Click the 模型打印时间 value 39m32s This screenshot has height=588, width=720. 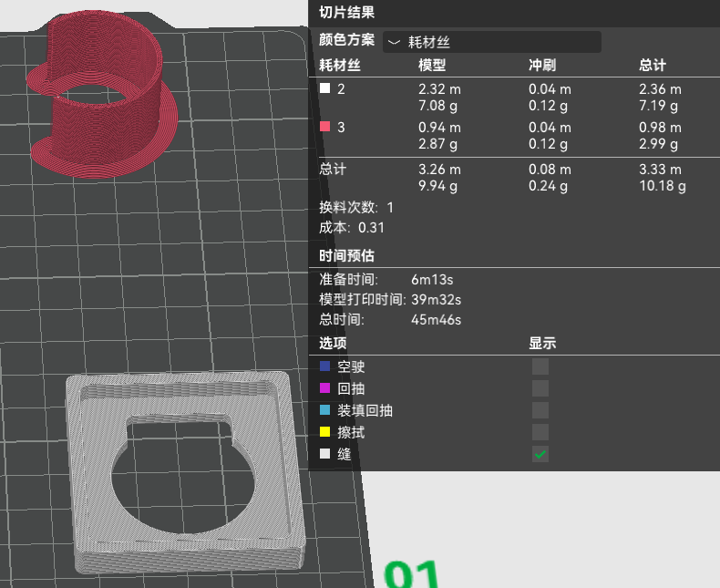pos(436,300)
